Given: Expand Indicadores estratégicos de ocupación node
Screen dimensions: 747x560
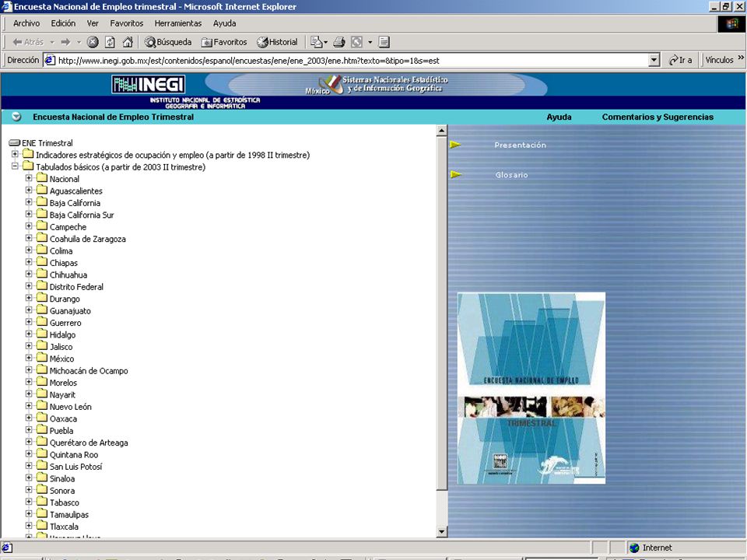Looking at the screenshot, I should (x=15, y=154).
